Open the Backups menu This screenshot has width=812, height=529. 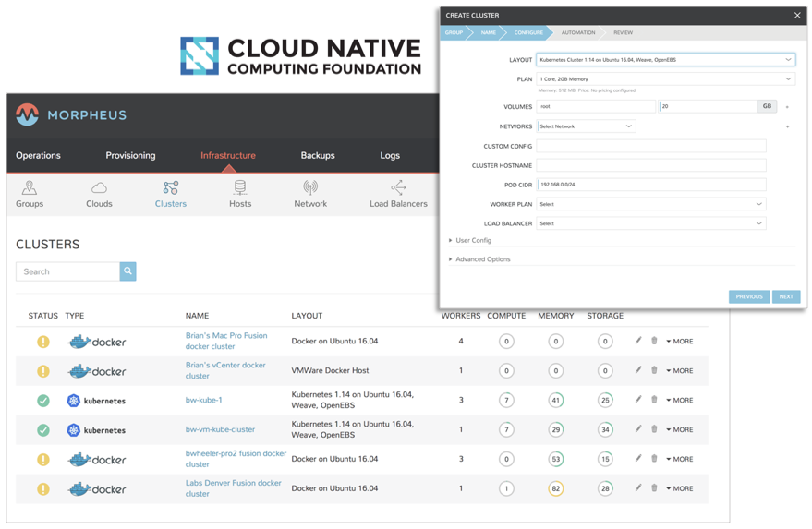click(318, 155)
